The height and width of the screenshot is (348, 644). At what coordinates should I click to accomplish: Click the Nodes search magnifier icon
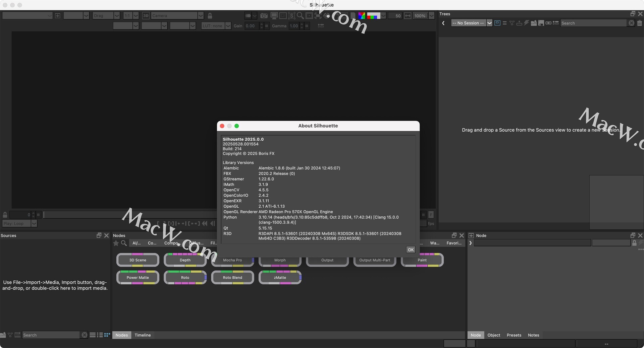pos(124,243)
